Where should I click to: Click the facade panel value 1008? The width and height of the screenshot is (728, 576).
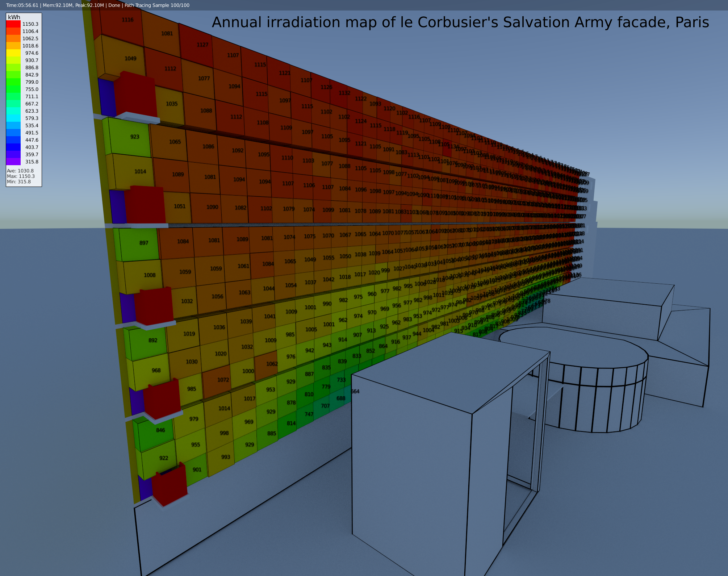coord(150,275)
